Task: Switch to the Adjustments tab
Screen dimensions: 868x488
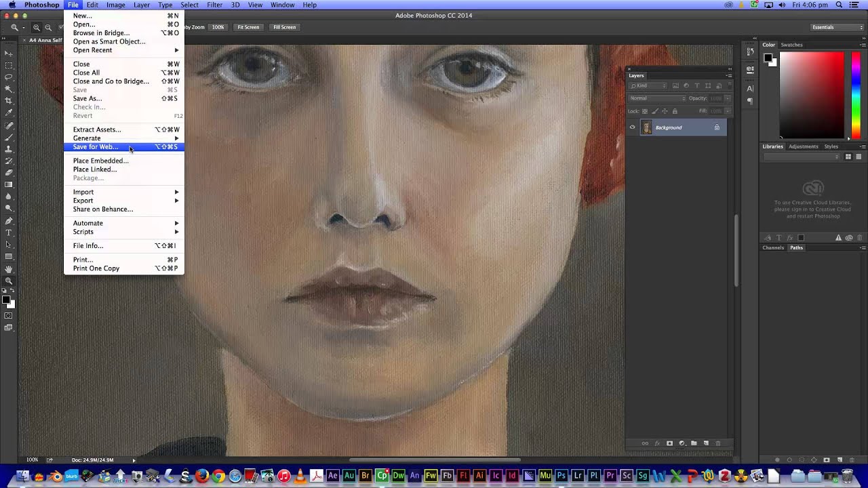Action: tap(804, 146)
